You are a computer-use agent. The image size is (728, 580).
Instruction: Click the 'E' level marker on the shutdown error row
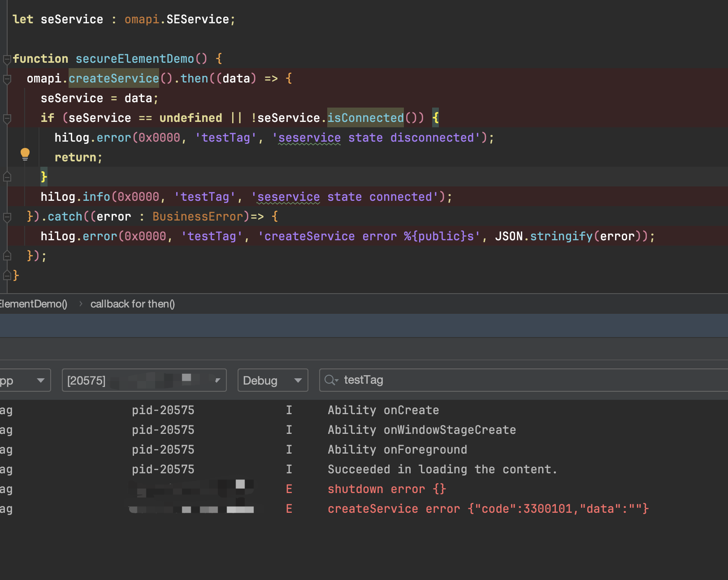289,489
